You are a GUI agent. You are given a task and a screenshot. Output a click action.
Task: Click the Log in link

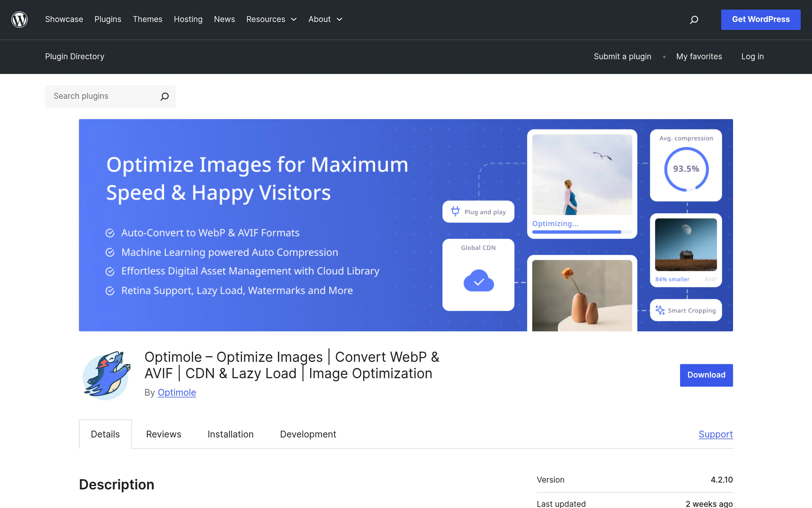(752, 57)
